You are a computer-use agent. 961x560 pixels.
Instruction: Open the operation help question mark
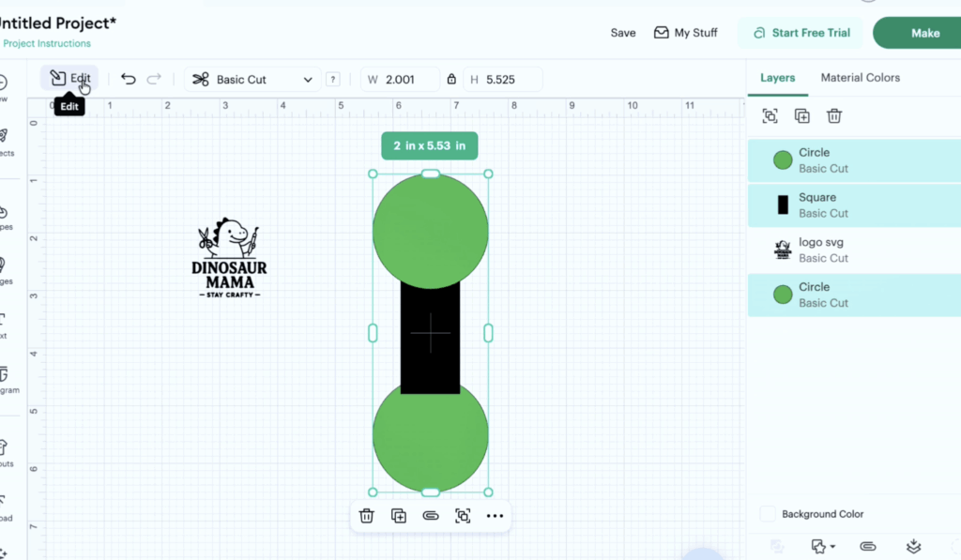pos(333,80)
